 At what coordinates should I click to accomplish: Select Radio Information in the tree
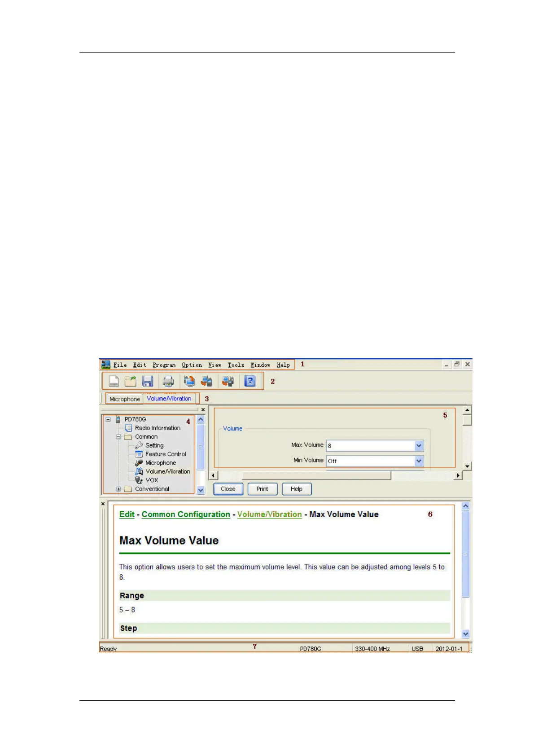pyautogui.click(x=158, y=428)
